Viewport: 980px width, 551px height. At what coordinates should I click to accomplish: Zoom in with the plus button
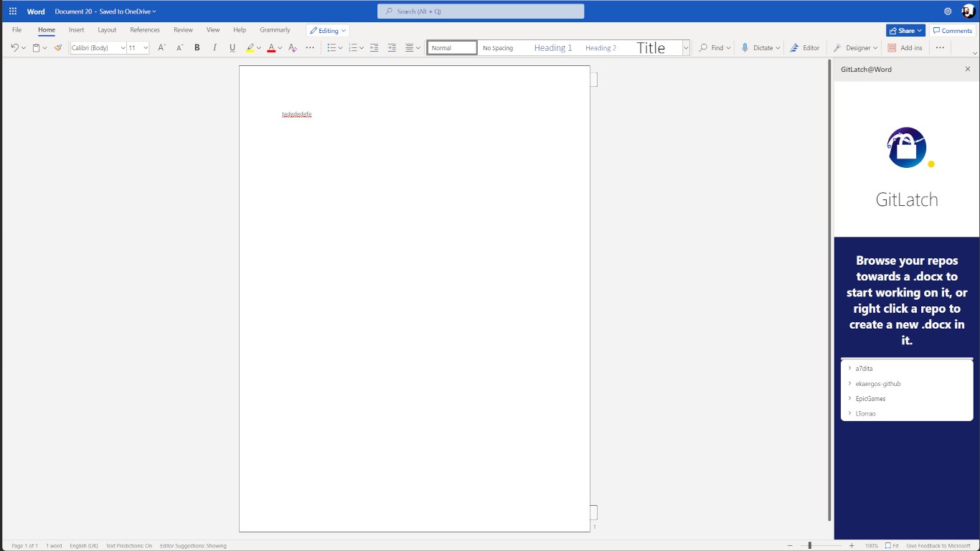[x=852, y=546]
